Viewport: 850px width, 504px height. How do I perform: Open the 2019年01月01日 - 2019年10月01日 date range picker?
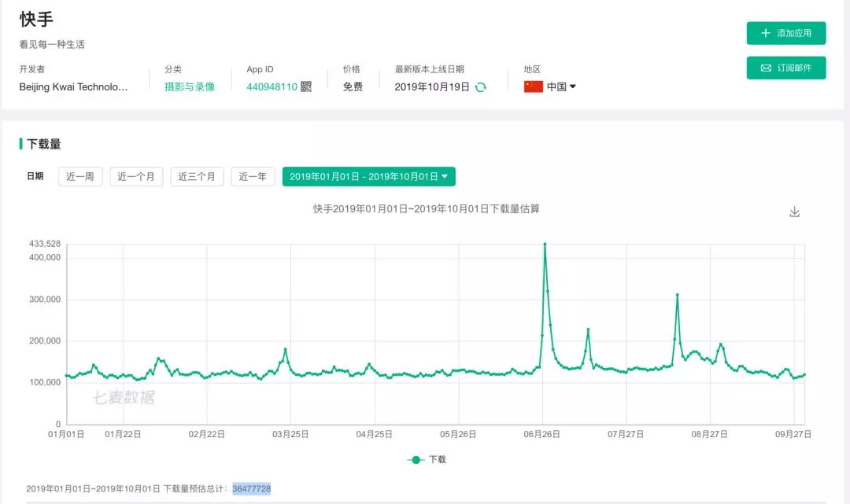click(368, 177)
